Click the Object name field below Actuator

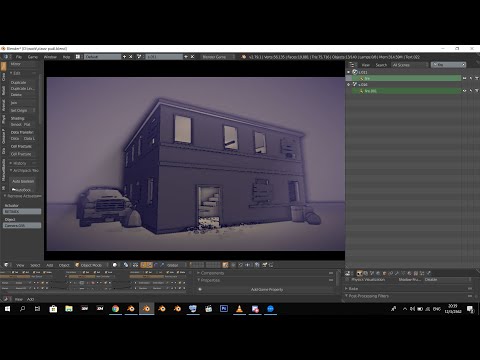point(22,225)
